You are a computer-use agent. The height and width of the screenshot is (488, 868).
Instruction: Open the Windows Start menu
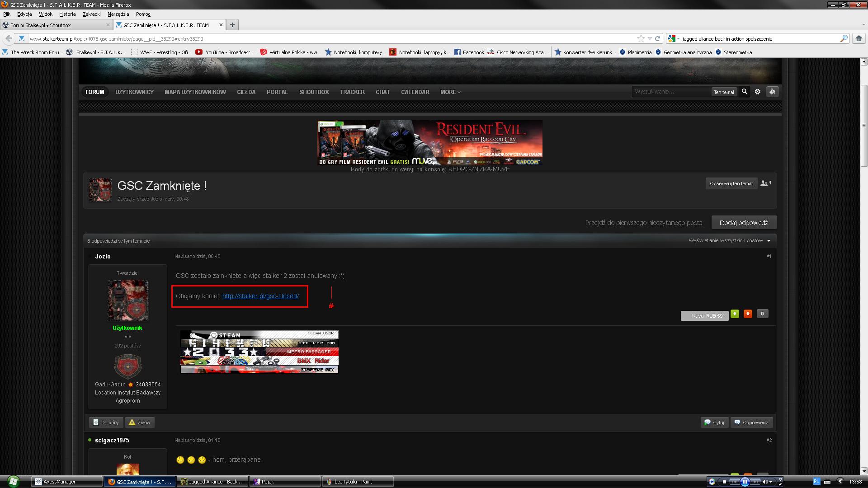pyautogui.click(x=13, y=481)
